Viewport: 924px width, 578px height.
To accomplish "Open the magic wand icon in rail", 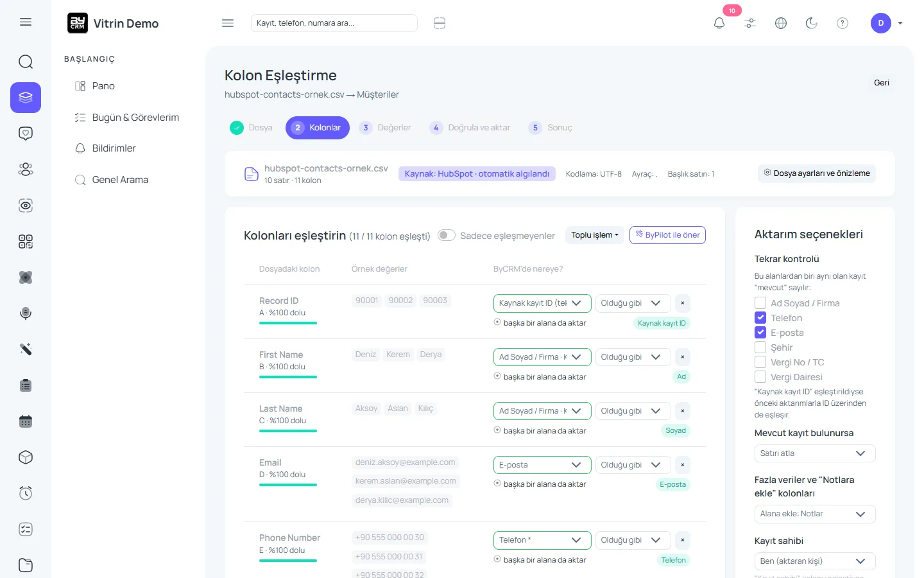I will coord(26,349).
